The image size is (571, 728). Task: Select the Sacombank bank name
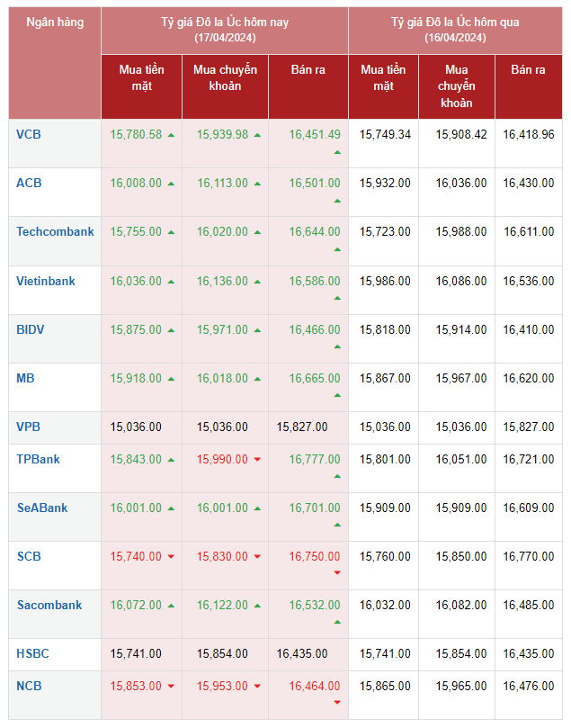(x=49, y=605)
